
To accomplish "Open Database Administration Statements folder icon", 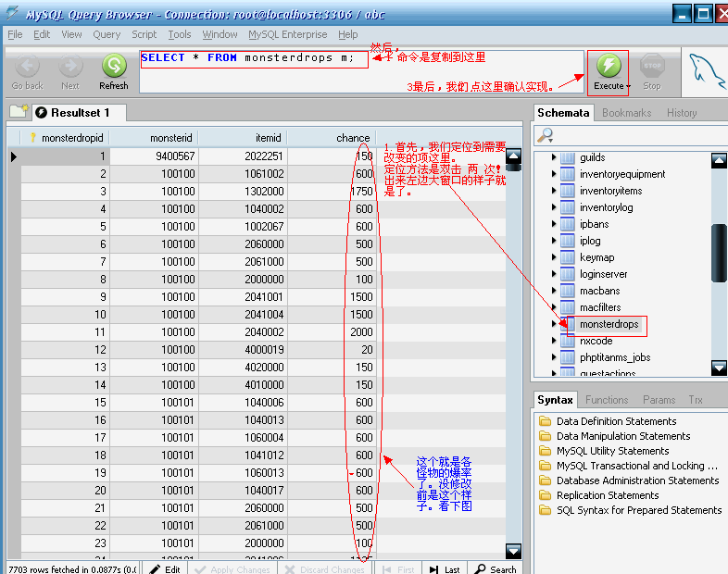I will pyautogui.click(x=544, y=480).
